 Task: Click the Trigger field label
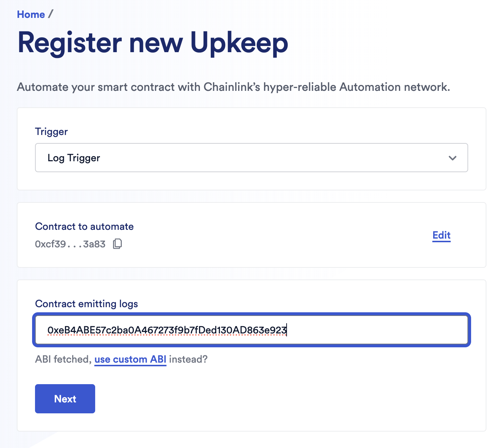(51, 132)
